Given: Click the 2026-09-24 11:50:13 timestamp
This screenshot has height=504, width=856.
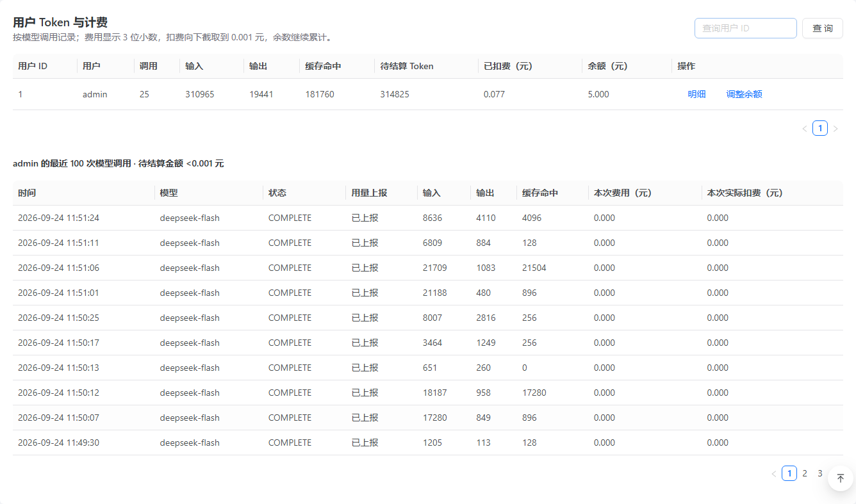Looking at the screenshot, I should (58, 368).
